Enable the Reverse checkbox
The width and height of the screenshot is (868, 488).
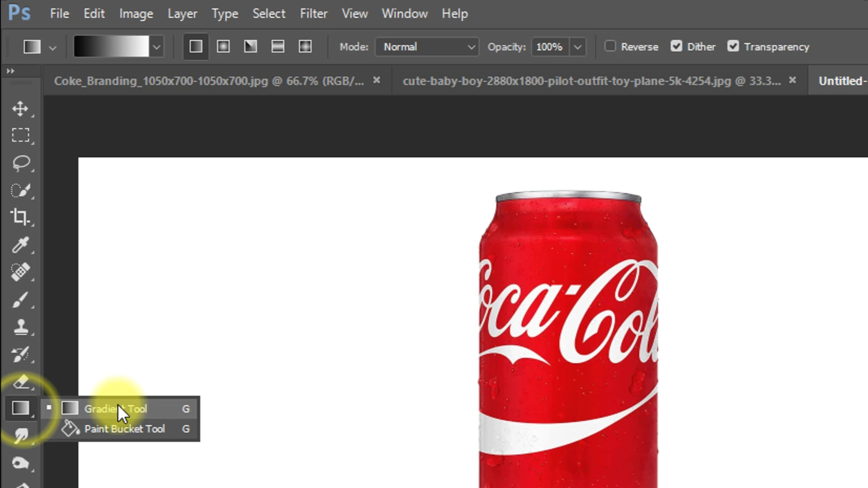610,46
